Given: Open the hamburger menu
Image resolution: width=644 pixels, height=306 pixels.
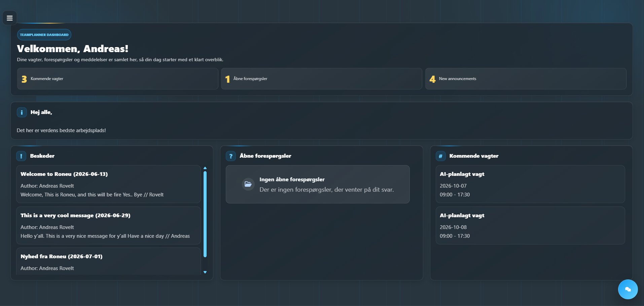Looking at the screenshot, I should click(x=10, y=18).
